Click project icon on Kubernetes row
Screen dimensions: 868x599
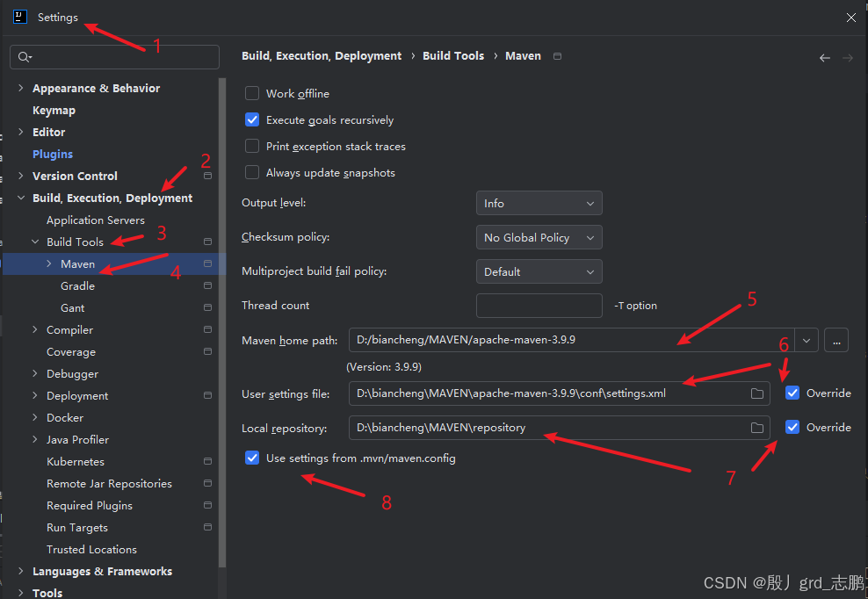coord(207,461)
